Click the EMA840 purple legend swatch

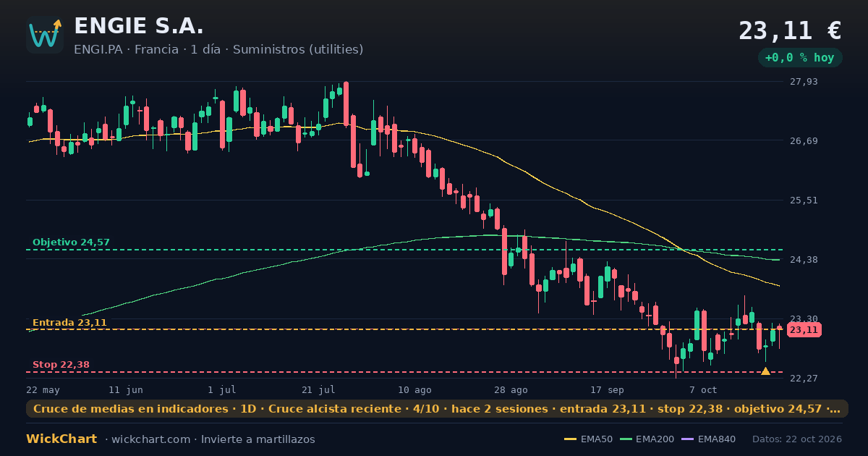[x=687, y=439]
